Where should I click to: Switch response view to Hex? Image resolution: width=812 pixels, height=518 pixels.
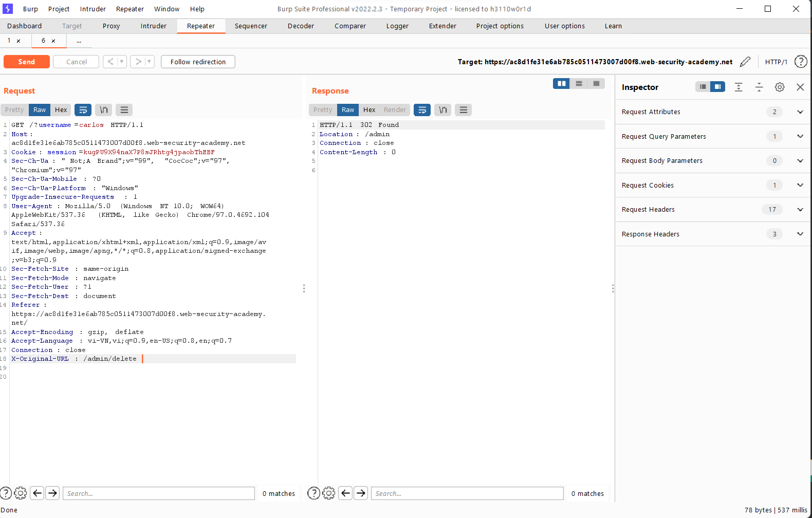(x=369, y=110)
